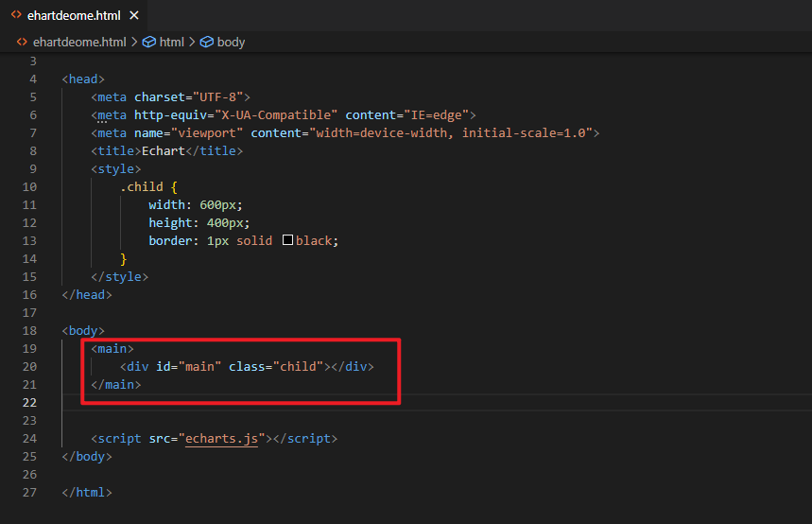Screen dimensions: 812x524
Task: Open the ehartdeome.html breadcrumb item
Action: coord(79,42)
